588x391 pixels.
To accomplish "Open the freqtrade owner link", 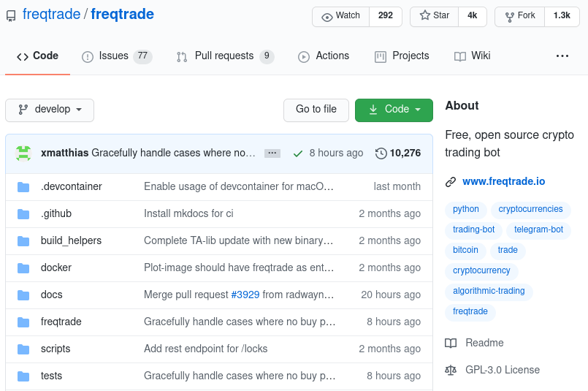I will [51, 15].
